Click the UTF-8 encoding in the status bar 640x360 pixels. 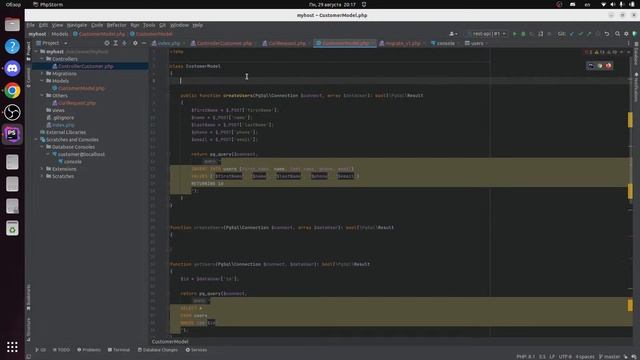[565, 357]
